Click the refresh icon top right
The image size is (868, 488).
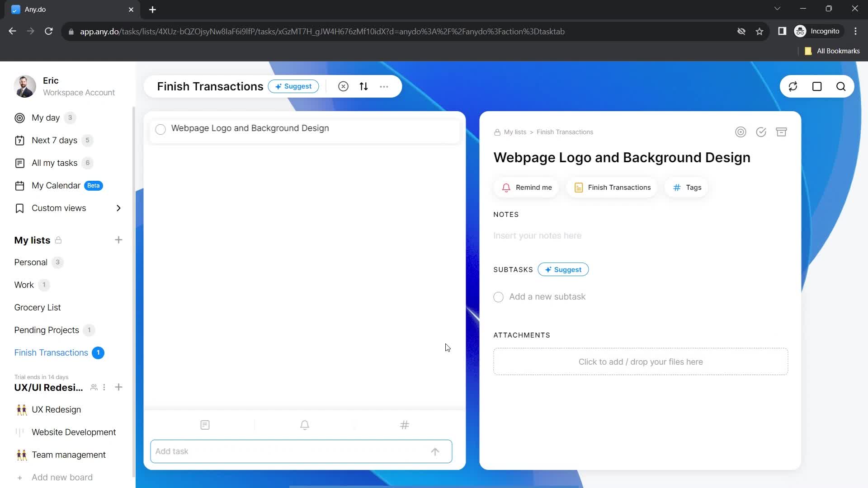pos(793,86)
